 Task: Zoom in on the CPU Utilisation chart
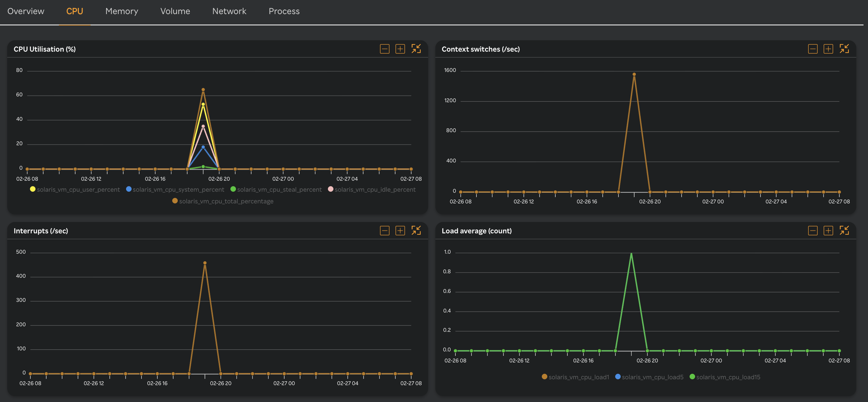pyautogui.click(x=400, y=49)
